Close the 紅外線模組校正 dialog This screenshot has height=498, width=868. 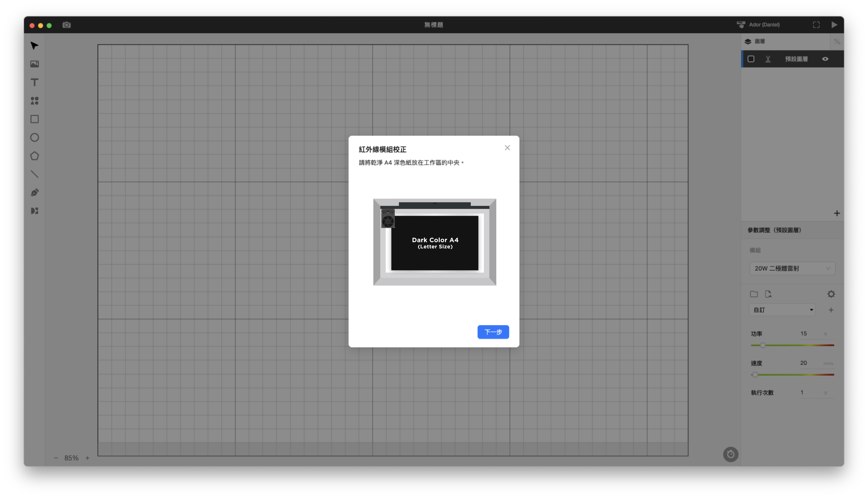[507, 148]
